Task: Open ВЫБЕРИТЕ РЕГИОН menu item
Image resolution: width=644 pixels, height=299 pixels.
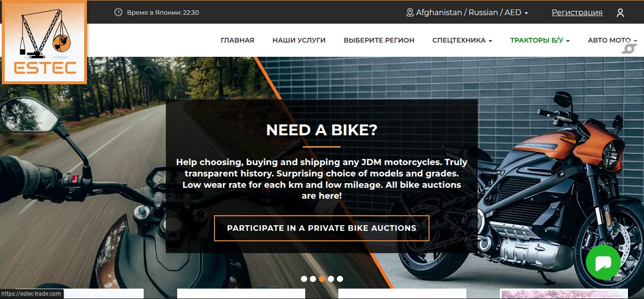Action: pos(379,40)
